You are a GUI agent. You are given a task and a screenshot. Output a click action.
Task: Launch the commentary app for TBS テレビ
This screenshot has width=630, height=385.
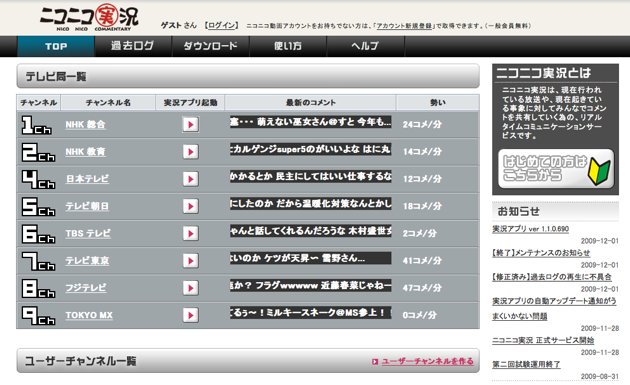point(190,233)
